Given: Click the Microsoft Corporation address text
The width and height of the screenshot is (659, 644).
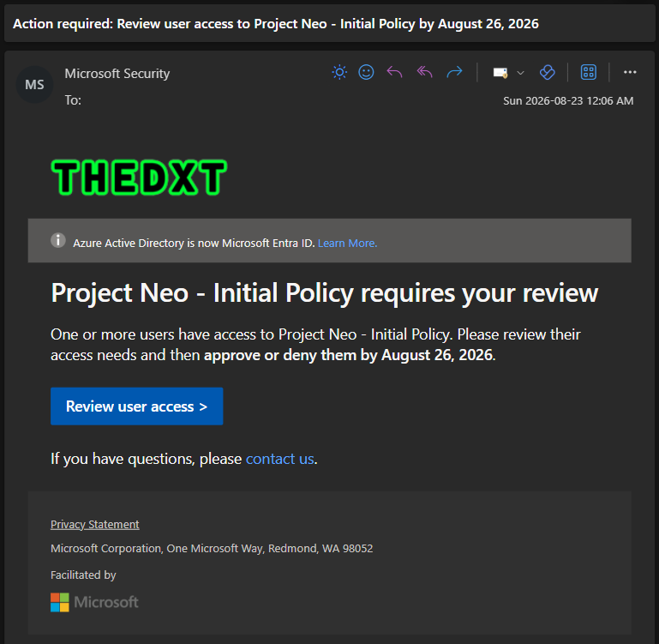Looking at the screenshot, I should 212,549.
